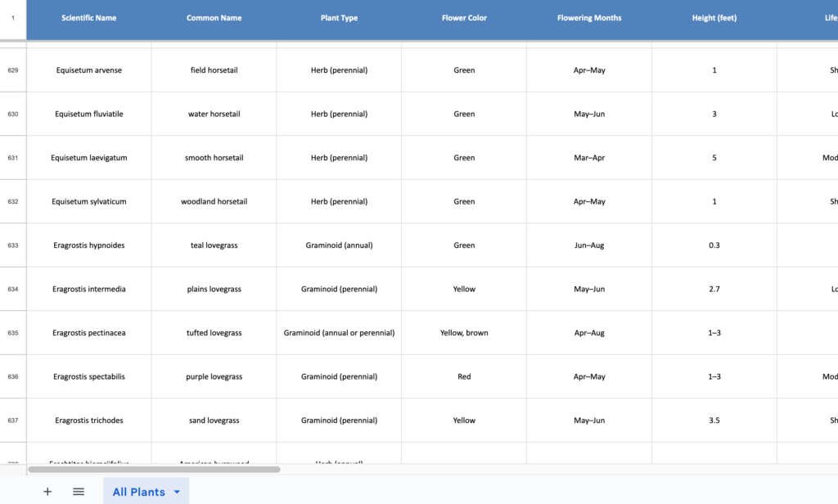Viewport: 838px width, 504px height.
Task: Select row header 630
Action: click(x=13, y=114)
